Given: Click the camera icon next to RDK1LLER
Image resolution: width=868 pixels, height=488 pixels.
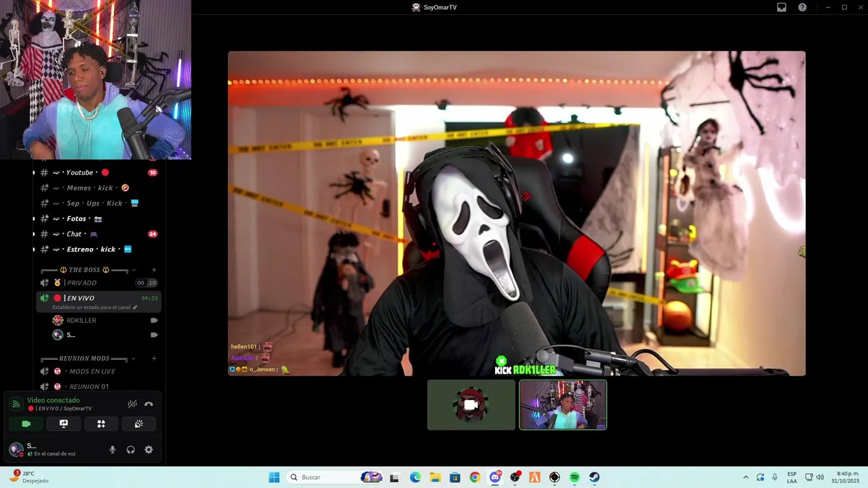Looking at the screenshot, I should [x=154, y=321].
